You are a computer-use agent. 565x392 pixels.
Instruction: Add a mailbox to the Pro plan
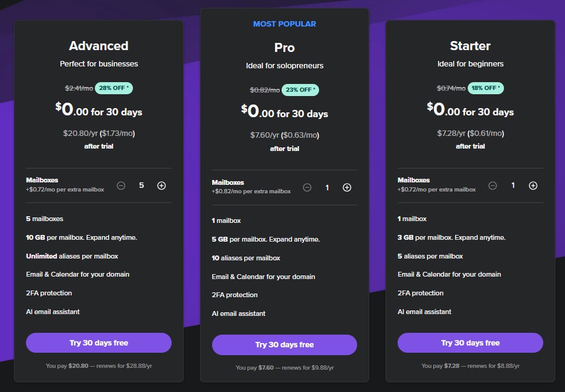(x=347, y=187)
